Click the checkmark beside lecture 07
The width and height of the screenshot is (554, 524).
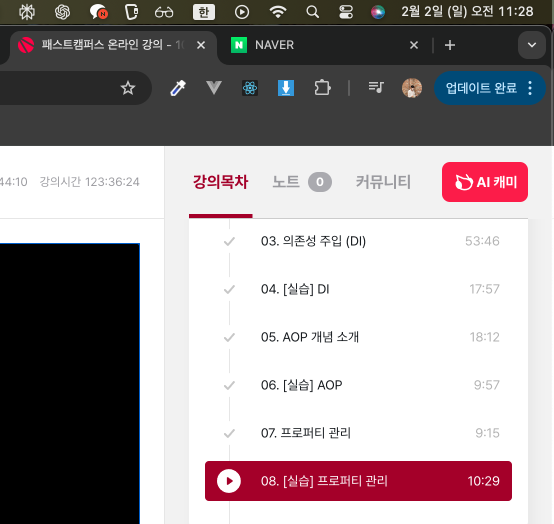click(229, 433)
